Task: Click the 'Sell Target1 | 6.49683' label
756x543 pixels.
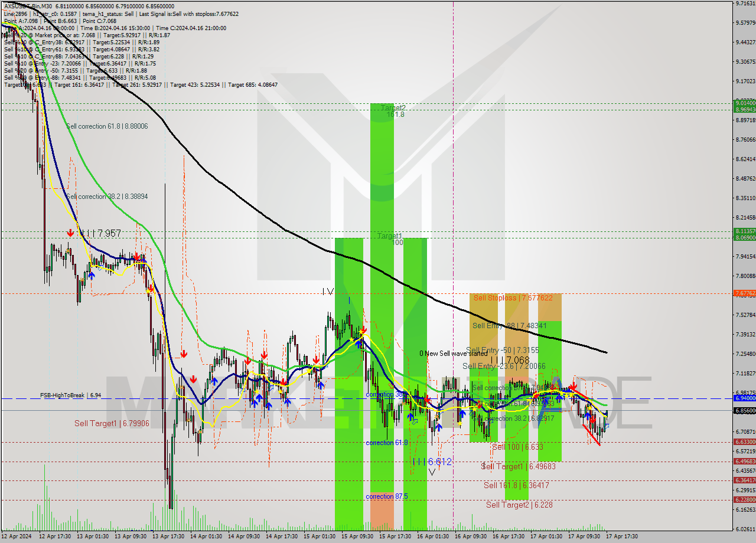Action: (x=518, y=466)
